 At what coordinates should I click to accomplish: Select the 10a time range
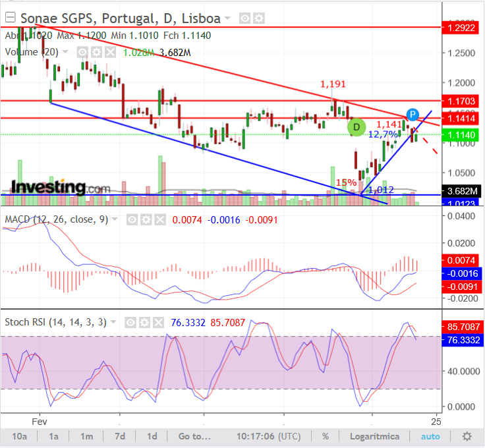tap(20, 436)
